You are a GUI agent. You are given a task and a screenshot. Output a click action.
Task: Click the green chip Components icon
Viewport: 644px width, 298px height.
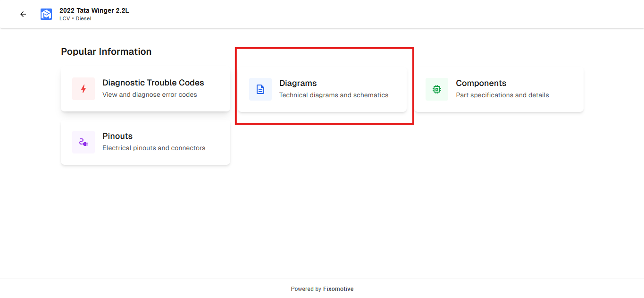click(437, 89)
